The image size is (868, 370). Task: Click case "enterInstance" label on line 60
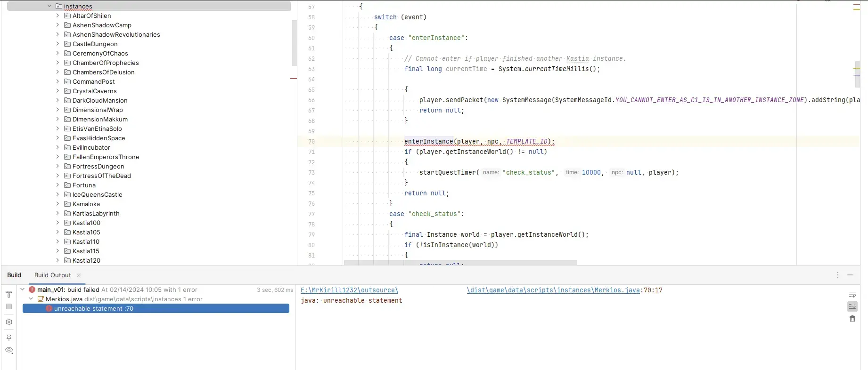[x=428, y=38]
